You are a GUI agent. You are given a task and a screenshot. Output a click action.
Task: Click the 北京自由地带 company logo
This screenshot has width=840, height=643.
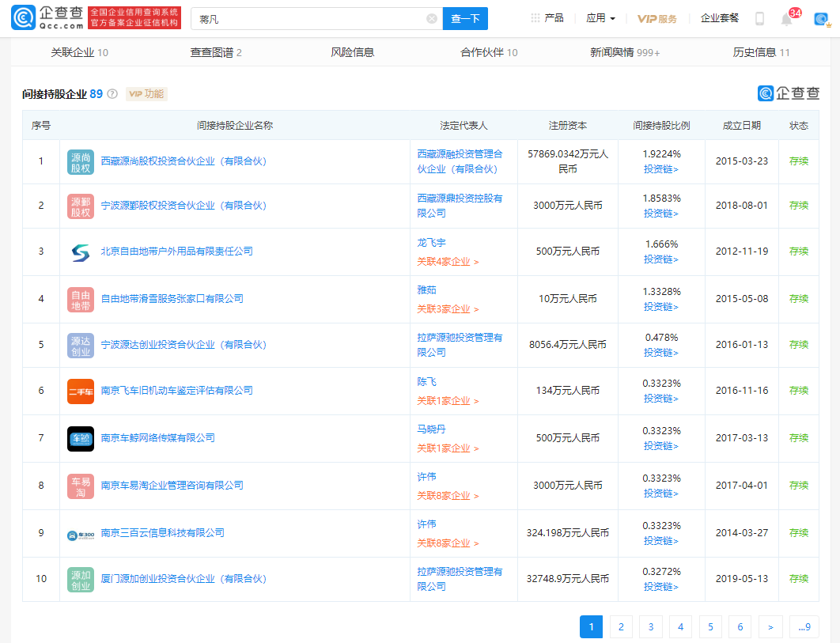point(81,252)
